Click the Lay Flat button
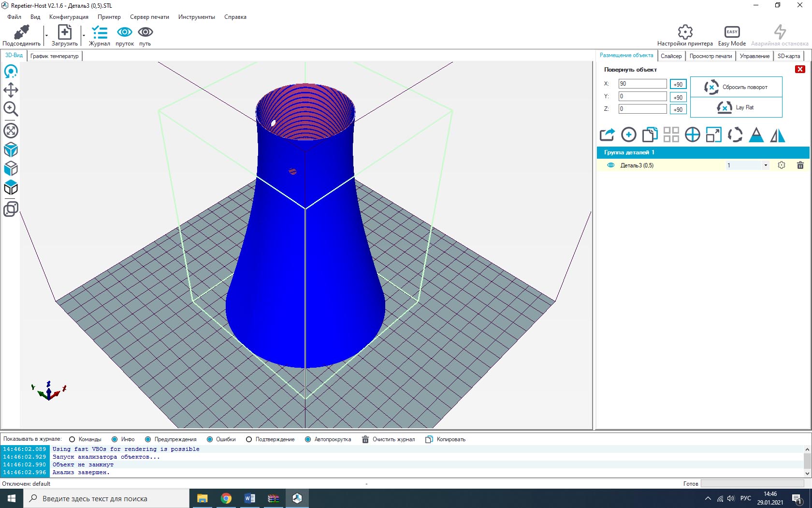Screen dimensions: 812x508 (x=736, y=107)
